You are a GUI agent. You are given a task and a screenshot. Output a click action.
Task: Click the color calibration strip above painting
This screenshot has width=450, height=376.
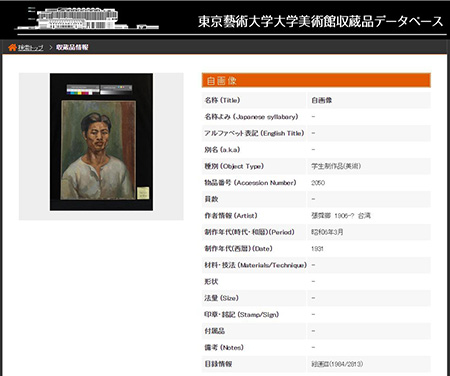point(99,90)
